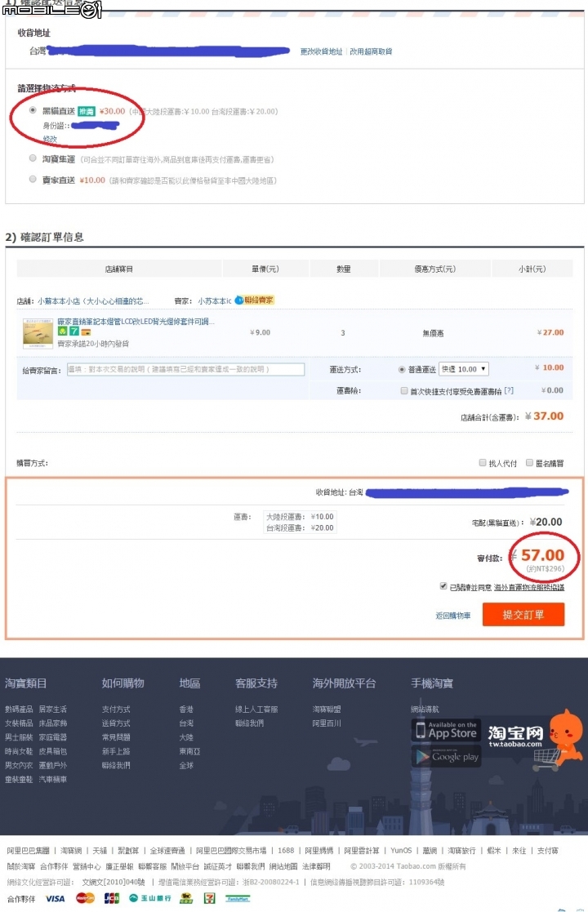
Task: Open 網站導航 footer link
Action: coord(425,709)
